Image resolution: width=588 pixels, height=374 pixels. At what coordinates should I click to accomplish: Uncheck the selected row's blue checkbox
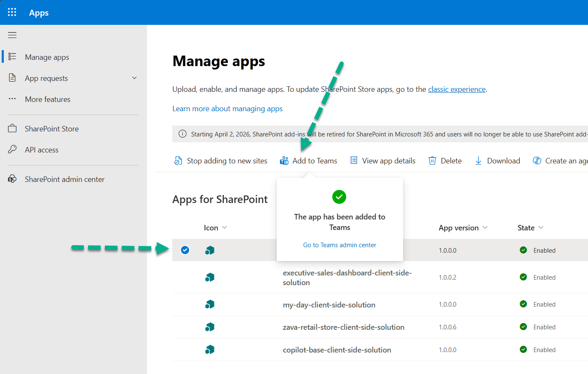click(x=185, y=250)
